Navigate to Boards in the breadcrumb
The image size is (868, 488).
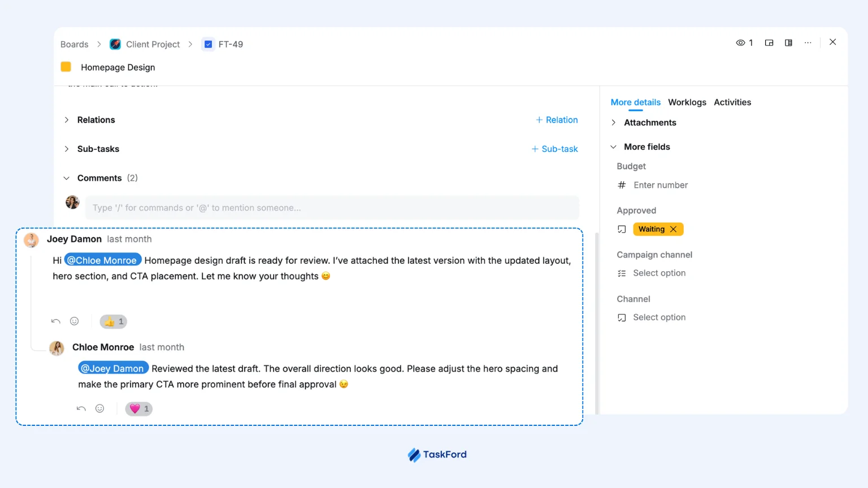click(x=75, y=44)
